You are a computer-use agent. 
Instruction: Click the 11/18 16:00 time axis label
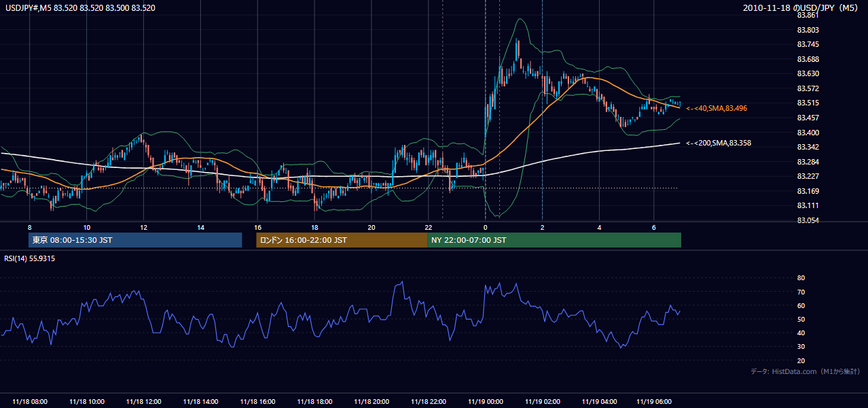click(x=257, y=402)
